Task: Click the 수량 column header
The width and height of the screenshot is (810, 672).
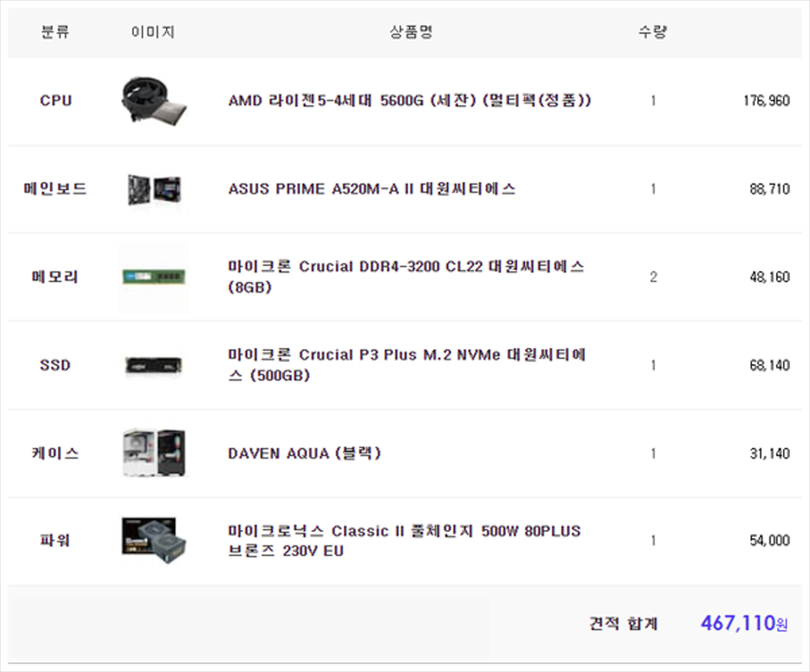Action: [653, 32]
